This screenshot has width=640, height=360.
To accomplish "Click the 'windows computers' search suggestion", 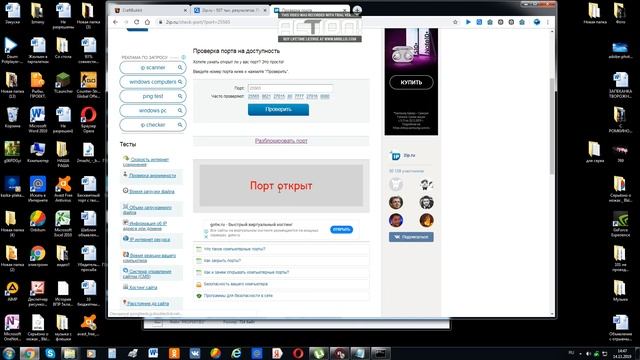I will click(153, 82).
